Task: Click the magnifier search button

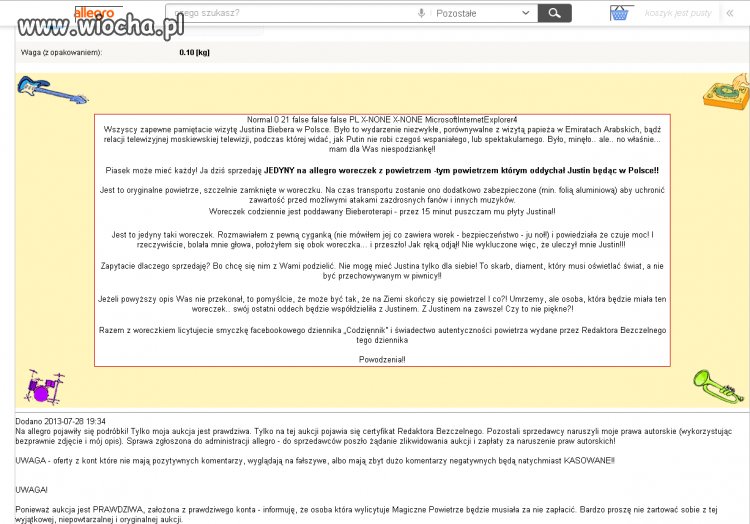Action: [554, 13]
